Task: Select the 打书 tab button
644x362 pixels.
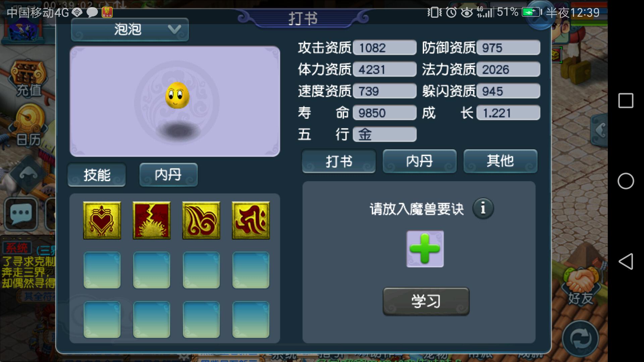Action: click(339, 161)
